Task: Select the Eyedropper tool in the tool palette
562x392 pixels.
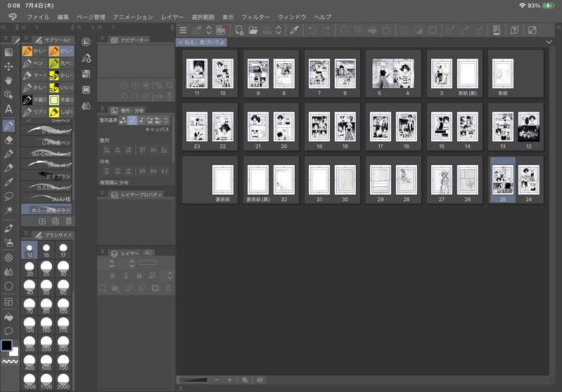Action: [x=8, y=182]
